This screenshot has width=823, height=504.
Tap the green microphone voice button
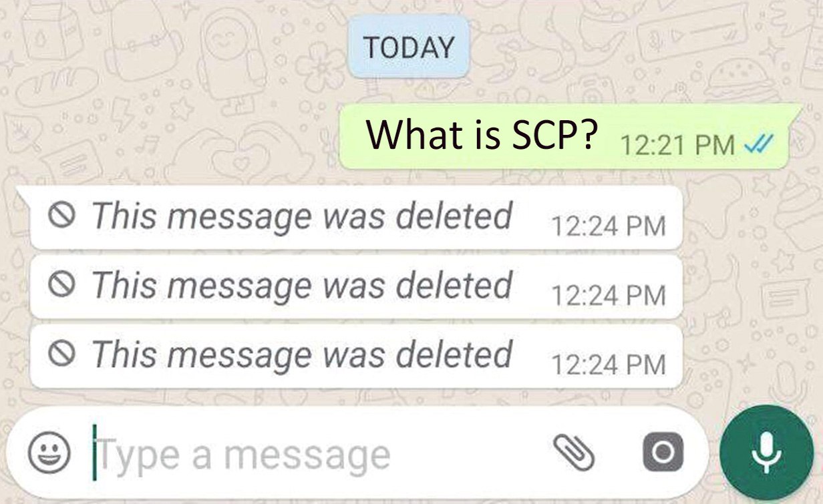point(766,453)
